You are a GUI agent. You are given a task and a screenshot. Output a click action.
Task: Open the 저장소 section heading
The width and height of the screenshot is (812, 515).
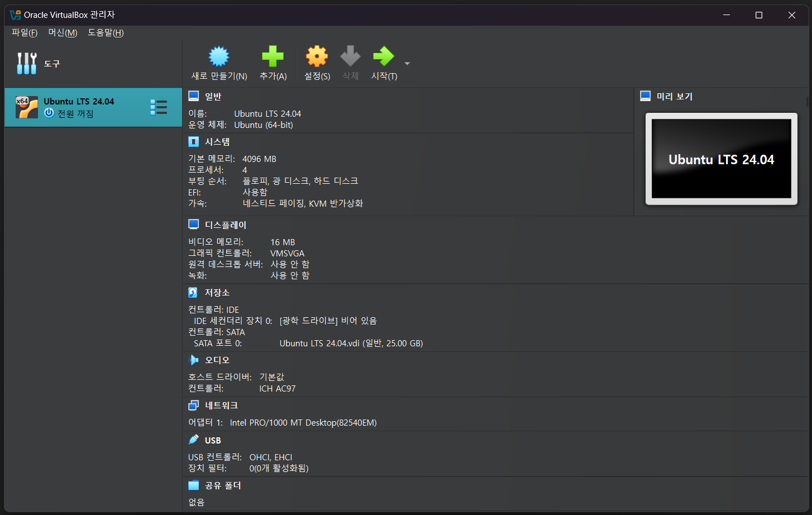pos(217,293)
